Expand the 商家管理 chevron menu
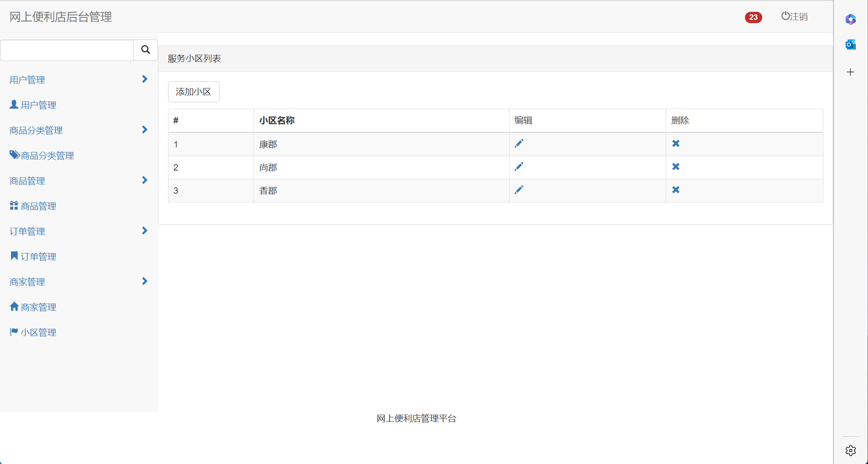 (145, 281)
